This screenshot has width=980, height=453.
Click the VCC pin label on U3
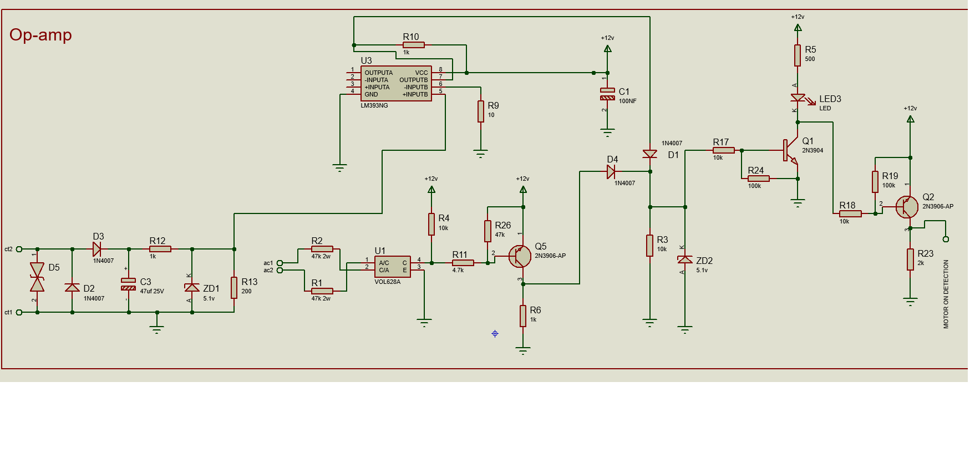[x=422, y=73]
